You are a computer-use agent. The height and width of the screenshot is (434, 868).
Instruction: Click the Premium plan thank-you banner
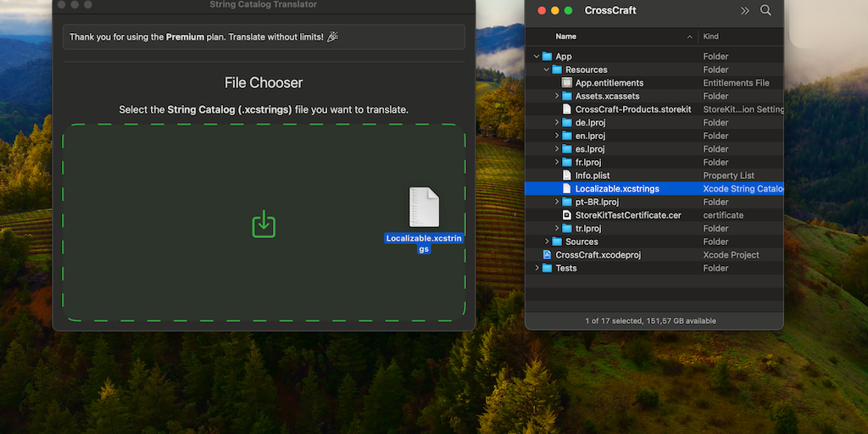[264, 37]
